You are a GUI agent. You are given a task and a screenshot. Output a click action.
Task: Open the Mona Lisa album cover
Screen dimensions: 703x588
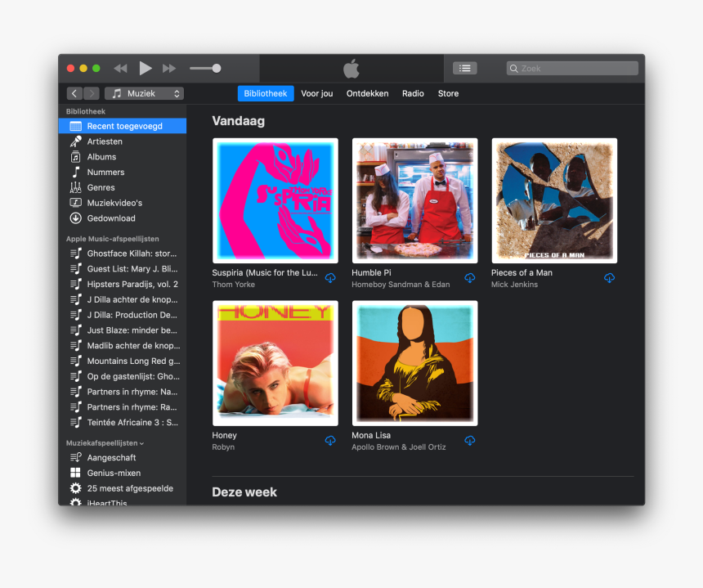click(x=414, y=363)
